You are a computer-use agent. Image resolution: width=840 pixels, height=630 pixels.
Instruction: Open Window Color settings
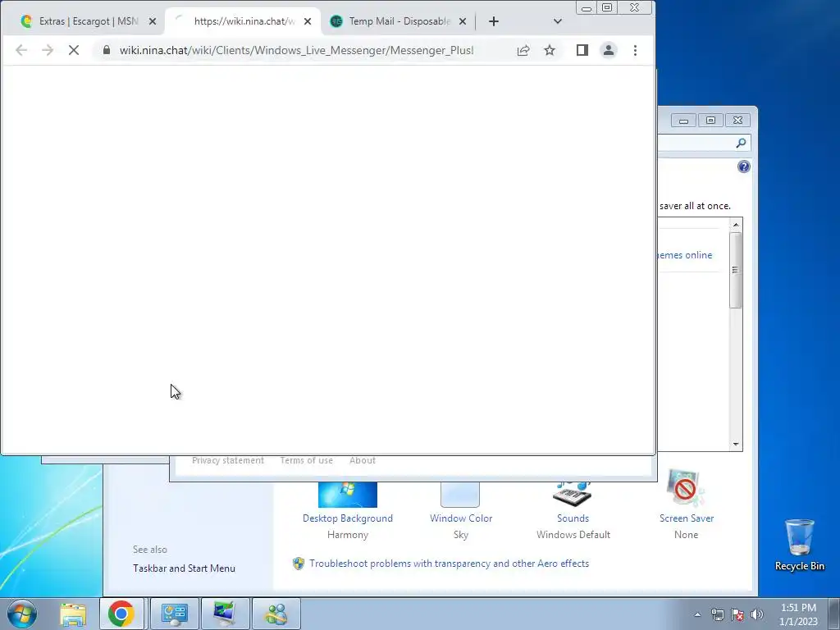point(461,511)
